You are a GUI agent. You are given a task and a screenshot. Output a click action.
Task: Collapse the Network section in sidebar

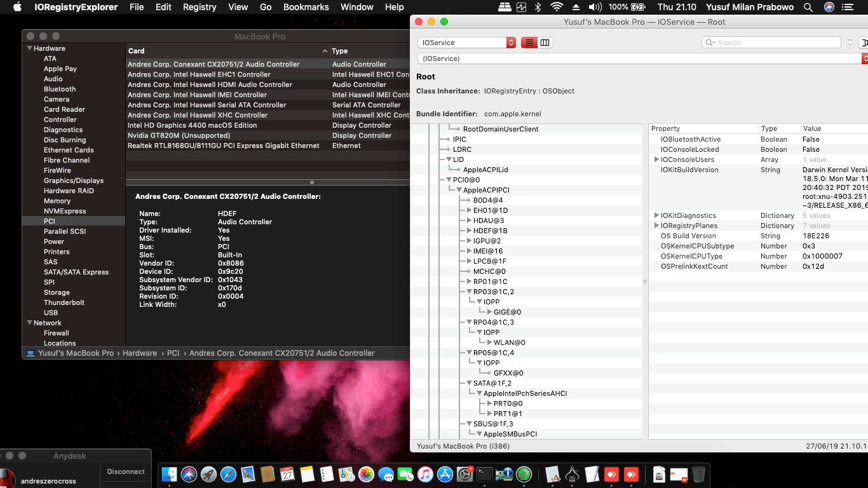click(x=29, y=323)
